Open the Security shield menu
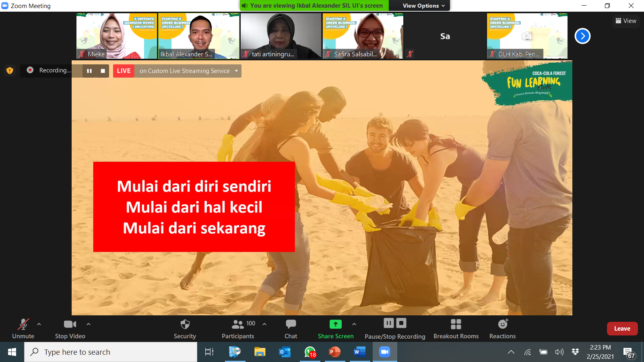 click(185, 329)
